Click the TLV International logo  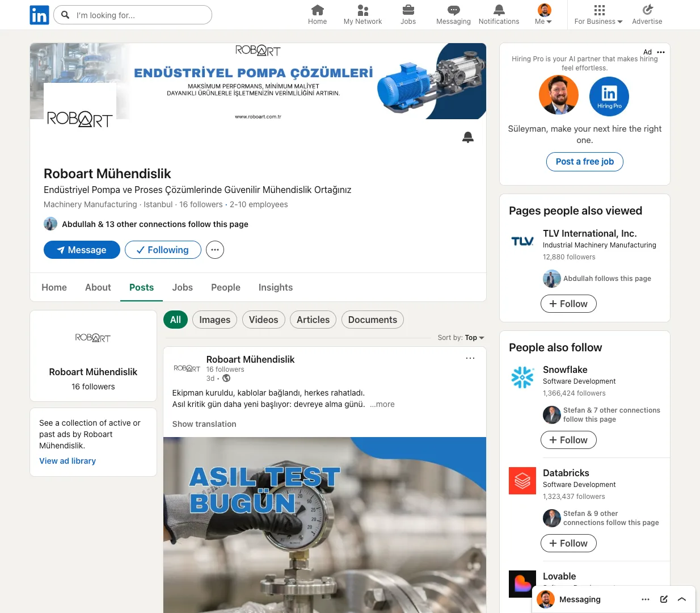click(x=522, y=241)
